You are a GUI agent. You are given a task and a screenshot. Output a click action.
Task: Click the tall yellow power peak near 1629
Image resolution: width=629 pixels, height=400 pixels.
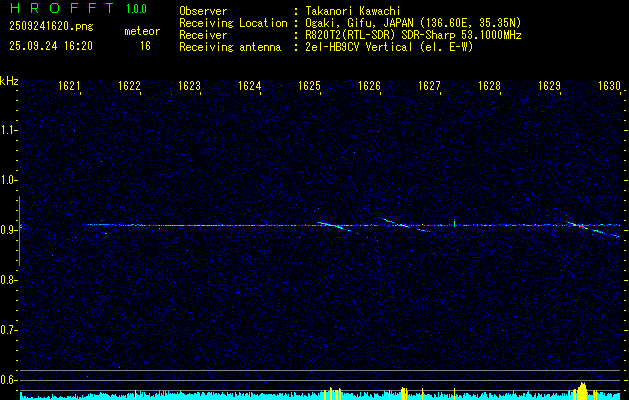pos(582,389)
